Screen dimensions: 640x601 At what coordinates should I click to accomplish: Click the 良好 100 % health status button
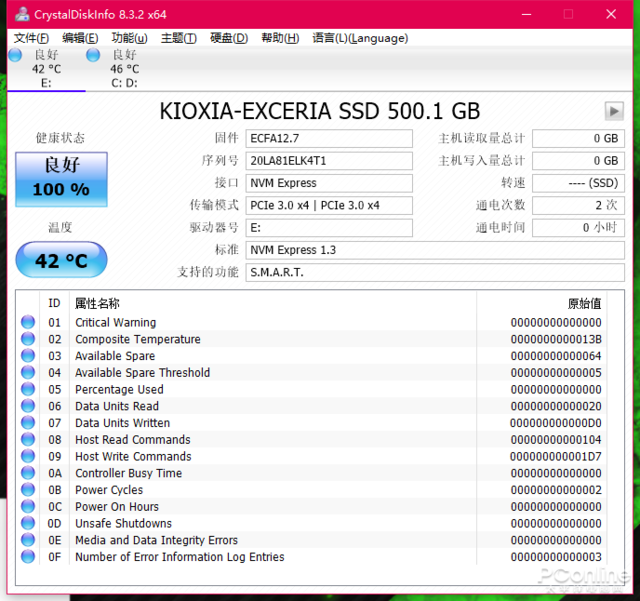[61, 179]
